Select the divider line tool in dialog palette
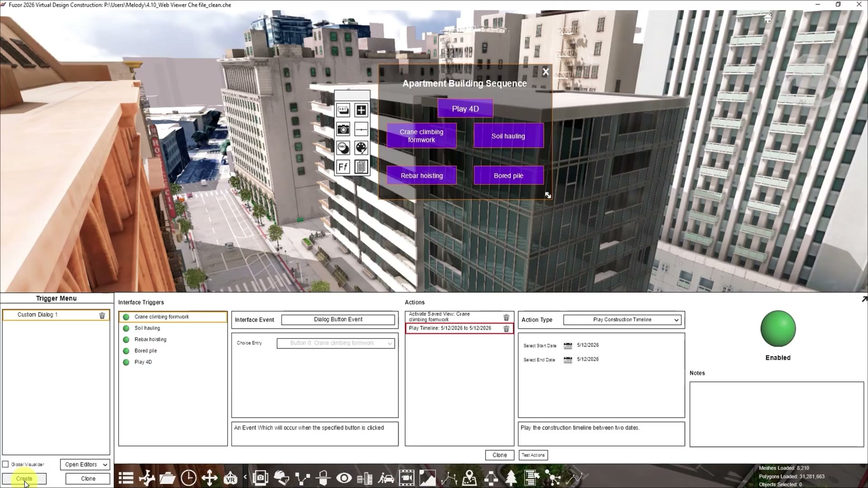 [x=361, y=129]
